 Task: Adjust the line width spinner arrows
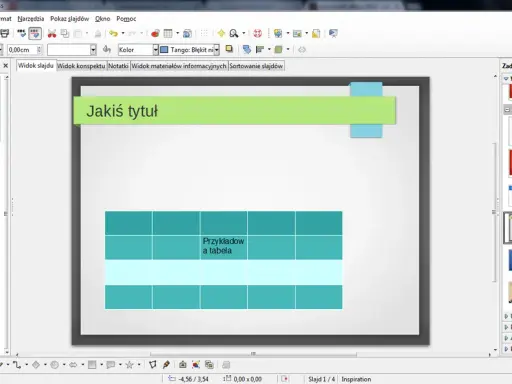point(39,50)
